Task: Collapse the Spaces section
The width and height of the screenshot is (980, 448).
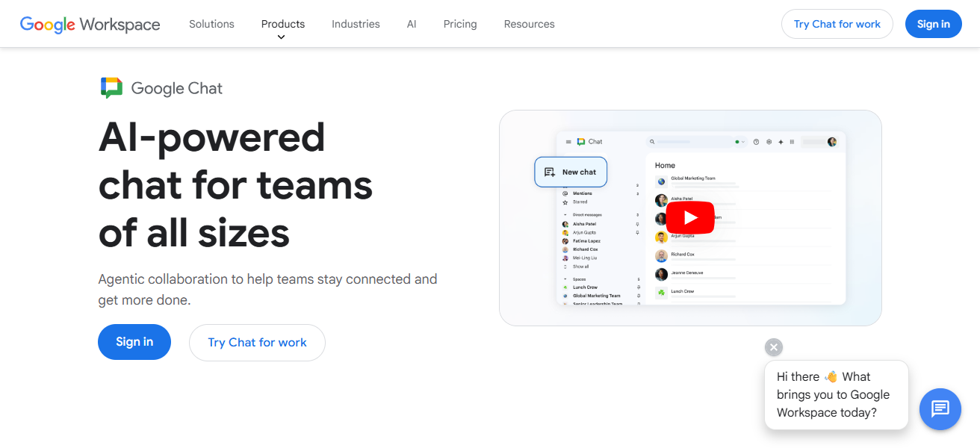Action: (x=565, y=278)
